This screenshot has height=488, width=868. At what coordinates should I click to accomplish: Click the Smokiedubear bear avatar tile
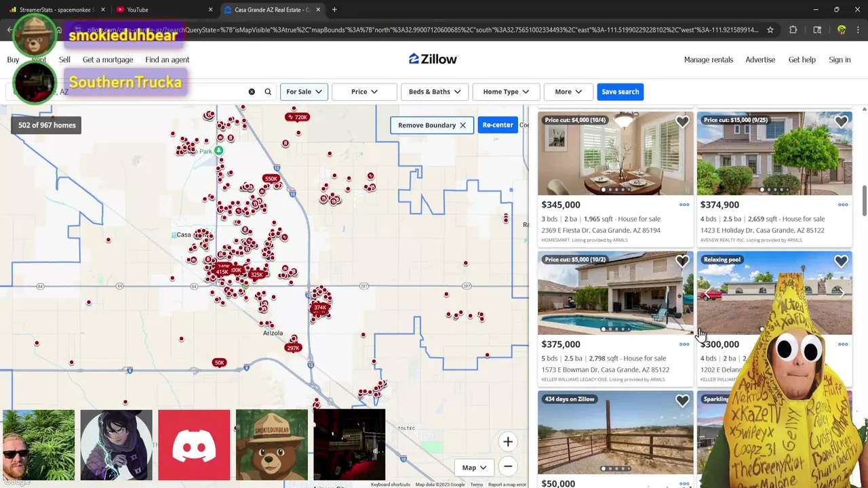272,445
